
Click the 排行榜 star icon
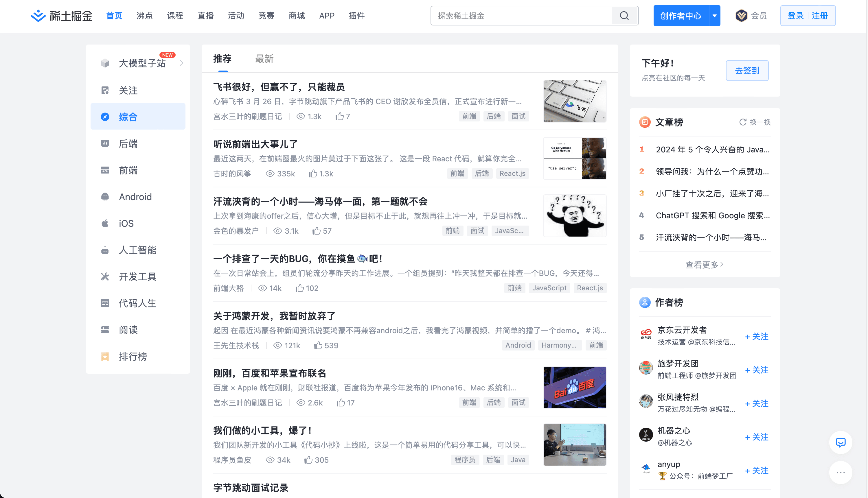pyautogui.click(x=105, y=356)
